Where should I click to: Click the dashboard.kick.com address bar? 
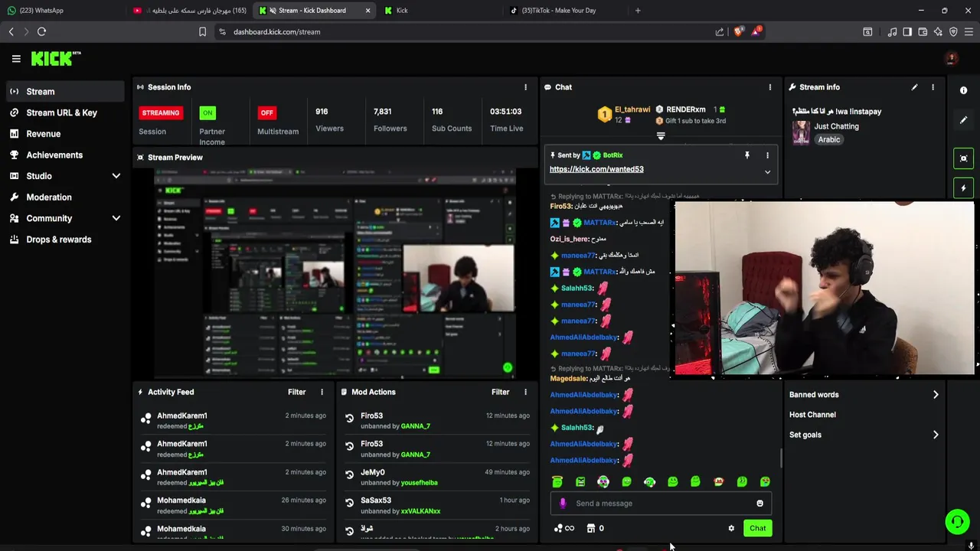click(x=459, y=31)
